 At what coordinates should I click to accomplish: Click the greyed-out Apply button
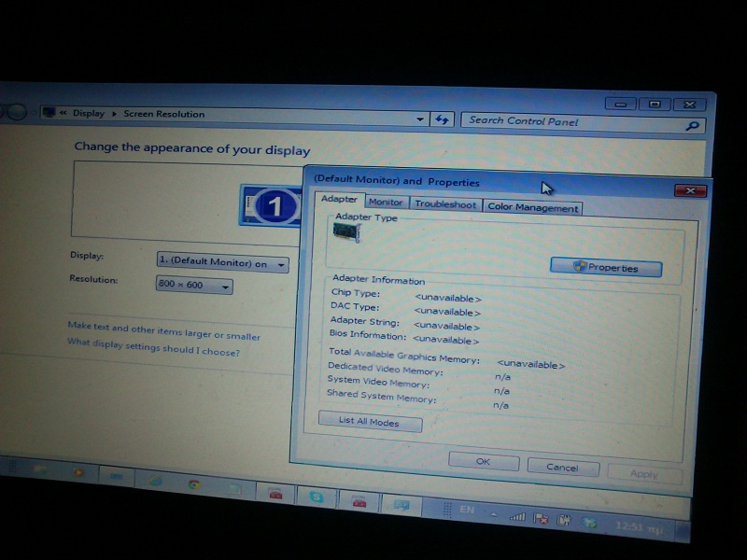click(x=644, y=474)
